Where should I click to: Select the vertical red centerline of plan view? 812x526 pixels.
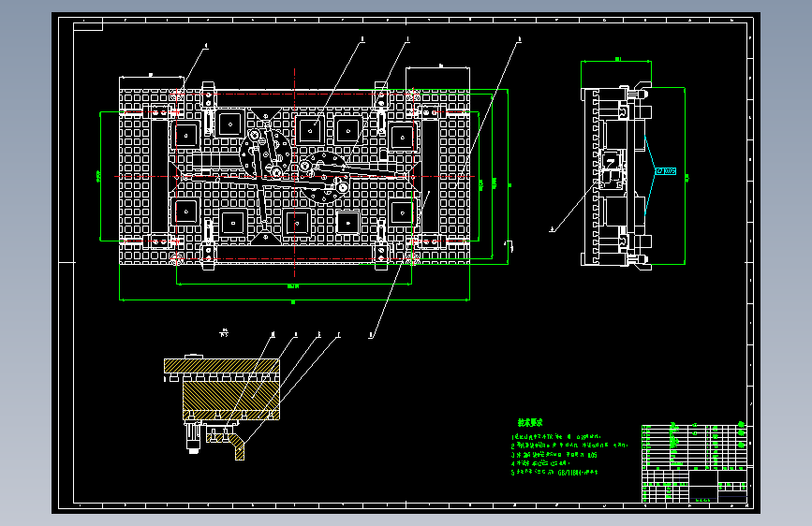295,173
